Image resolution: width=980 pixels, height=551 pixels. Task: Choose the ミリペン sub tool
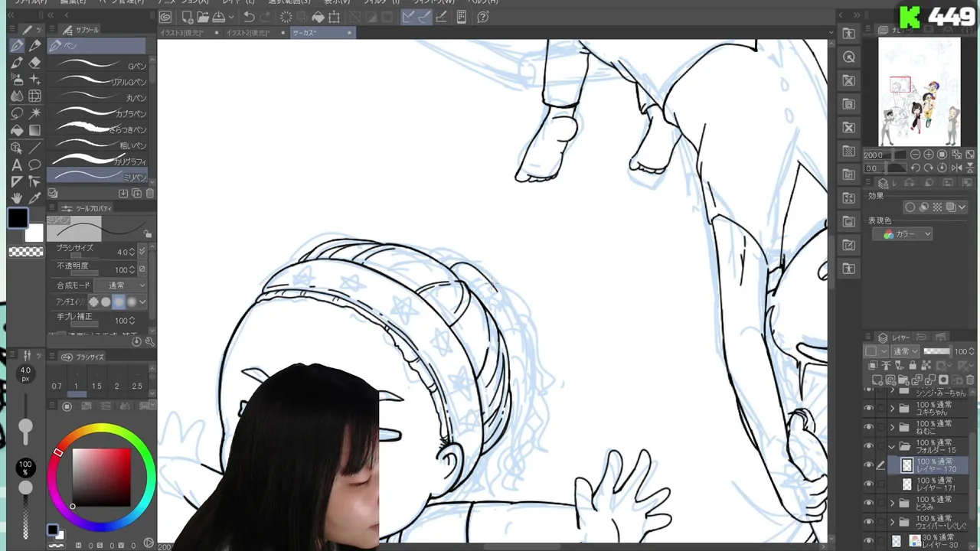[97, 177]
